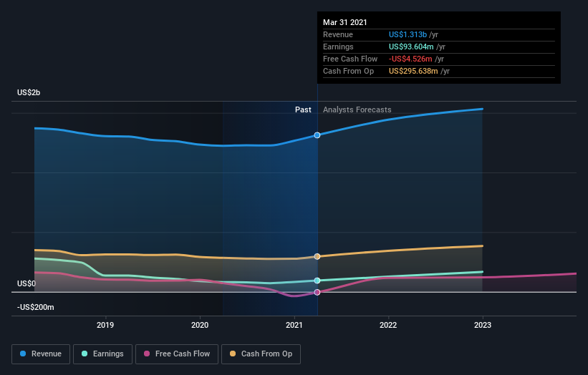
Task: Click the orange Cash From Op data point
Action: pyautogui.click(x=317, y=257)
